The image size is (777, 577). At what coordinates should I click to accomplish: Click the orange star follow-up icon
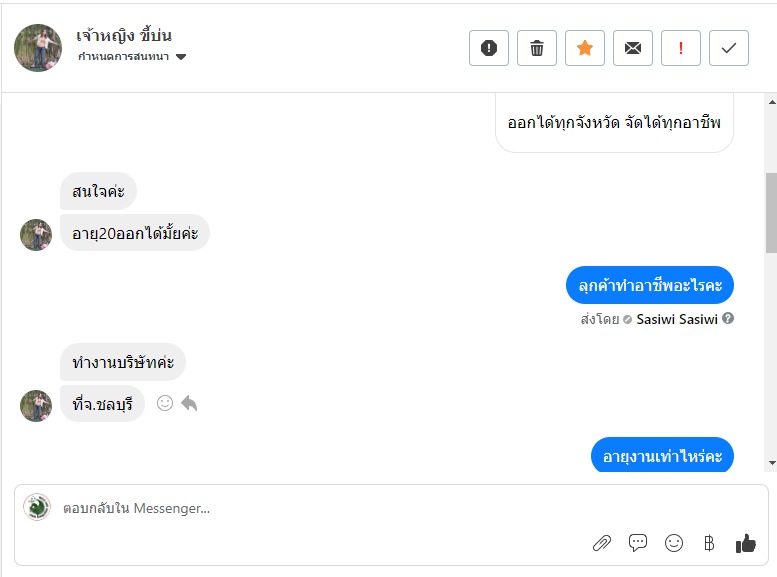pos(585,48)
